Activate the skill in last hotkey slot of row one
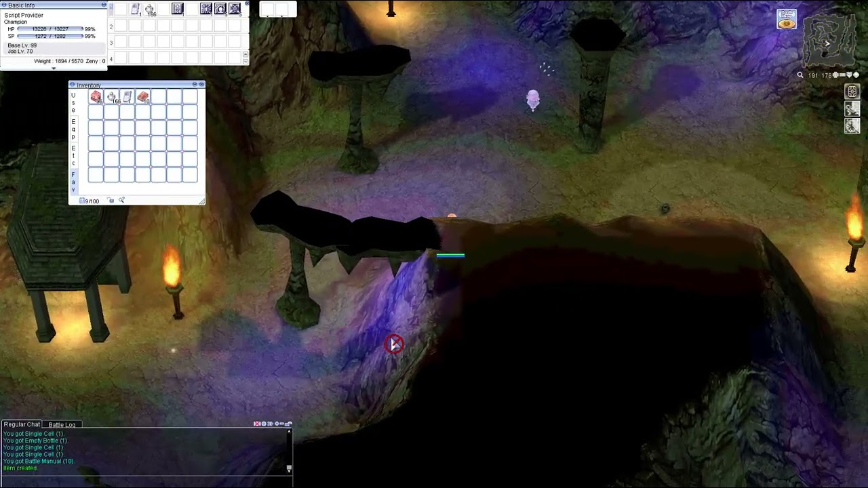 (235, 9)
